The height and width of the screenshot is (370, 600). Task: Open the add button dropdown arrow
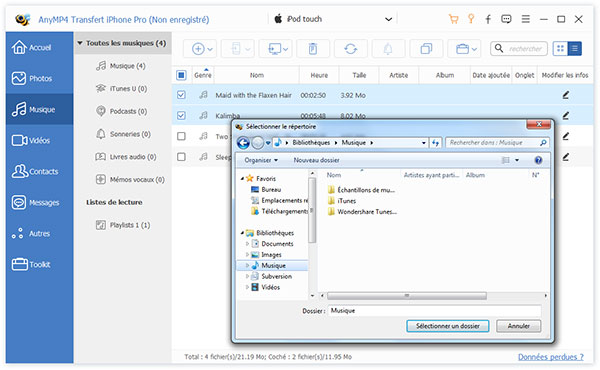[x=210, y=49]
